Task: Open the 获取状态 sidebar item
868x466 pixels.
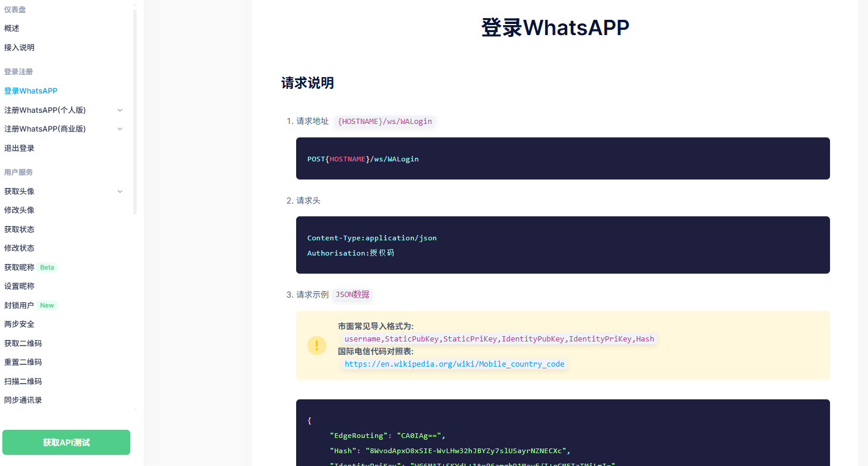Action: coord(19,229)
